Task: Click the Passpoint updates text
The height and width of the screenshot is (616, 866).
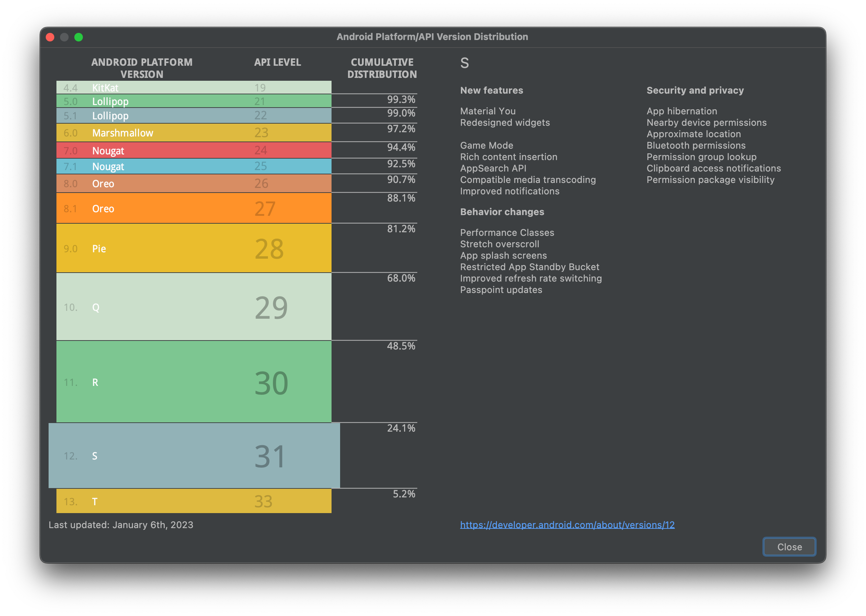Action: (501, 290)
